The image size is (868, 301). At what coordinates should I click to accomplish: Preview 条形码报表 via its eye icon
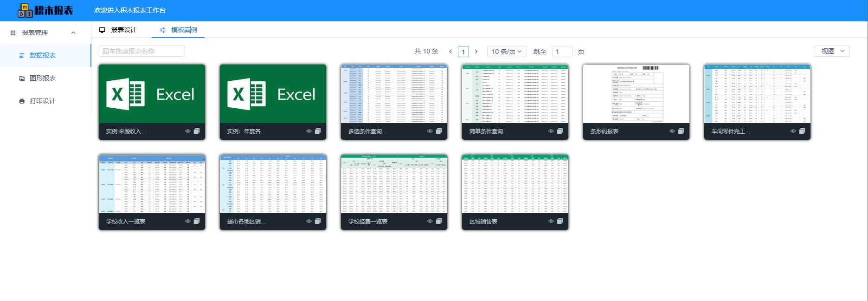coord(672,131)
